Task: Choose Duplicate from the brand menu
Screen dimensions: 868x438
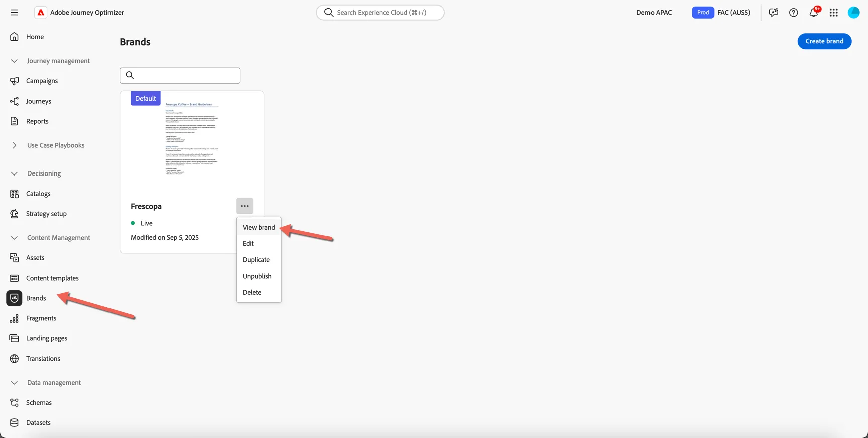Action: tap(259, 260)
